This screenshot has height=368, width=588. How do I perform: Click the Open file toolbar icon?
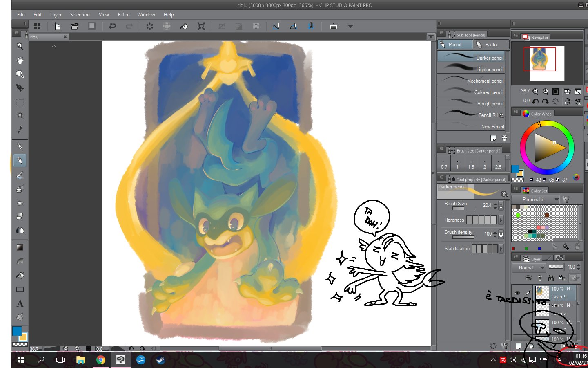[x=75, y=26]
